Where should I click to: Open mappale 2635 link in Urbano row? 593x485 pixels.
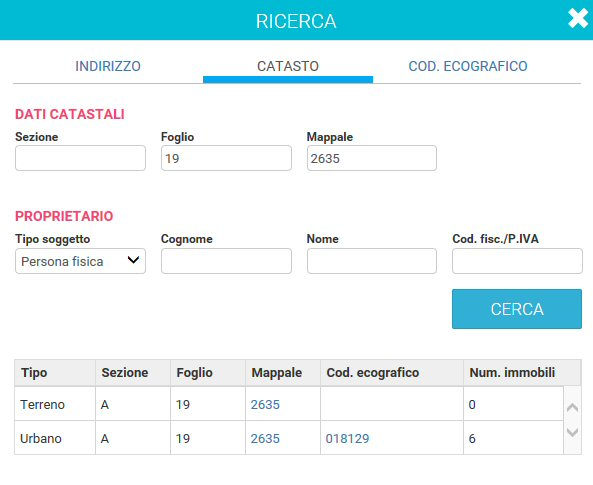point(265,438)
